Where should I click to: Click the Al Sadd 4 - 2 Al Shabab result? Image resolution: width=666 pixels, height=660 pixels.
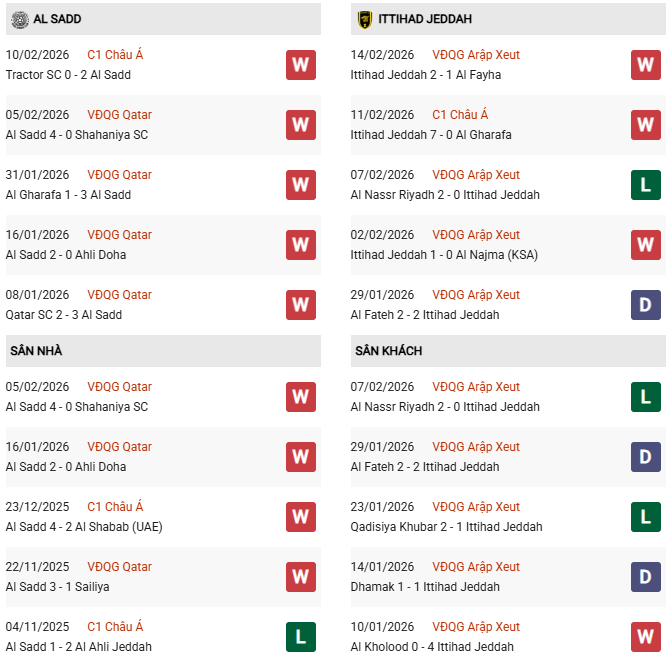pyautogui.click(x=84, y=527)
